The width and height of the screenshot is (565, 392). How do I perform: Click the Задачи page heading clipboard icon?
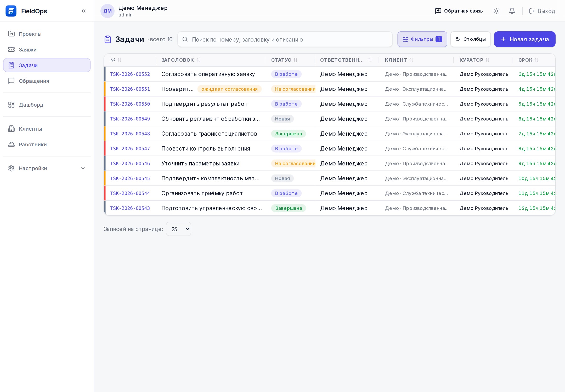108,39
